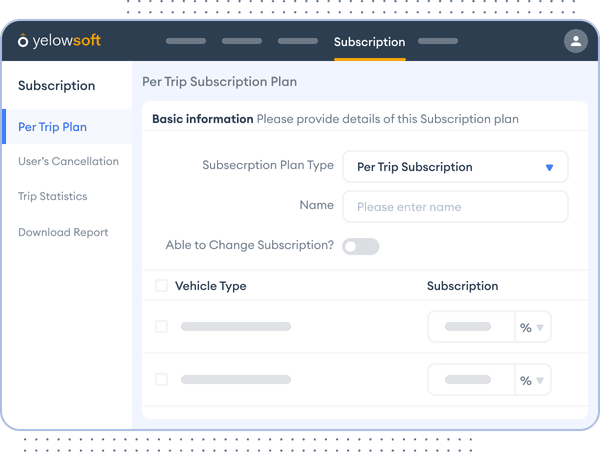The height and width of the screenshot is (452, 600).
Task: Check the Vehicle Type header checkbox
Action: click(x=162, y=286)
